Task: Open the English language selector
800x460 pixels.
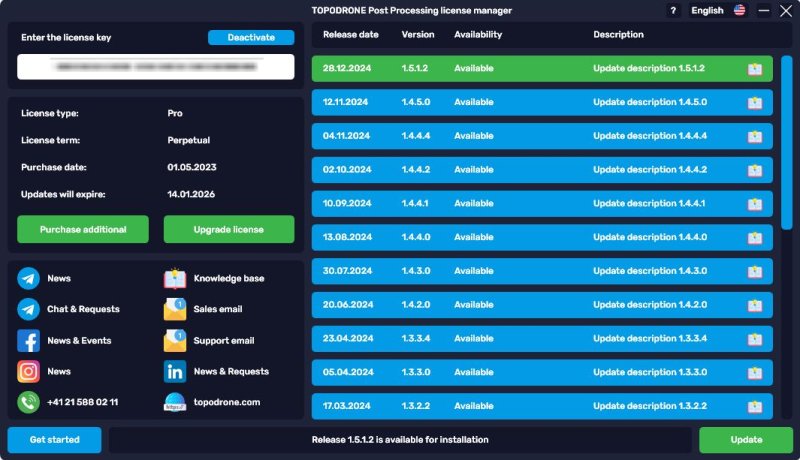Action: coord(717,11)
